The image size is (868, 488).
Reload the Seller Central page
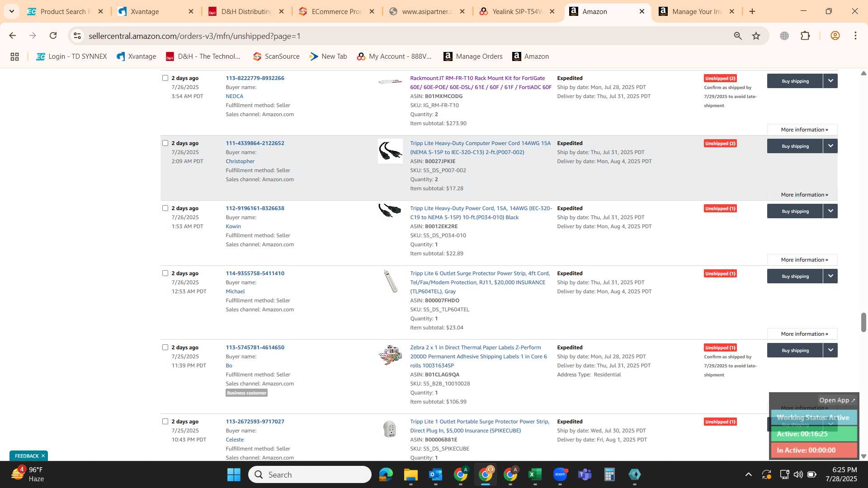tap(53, 36)
